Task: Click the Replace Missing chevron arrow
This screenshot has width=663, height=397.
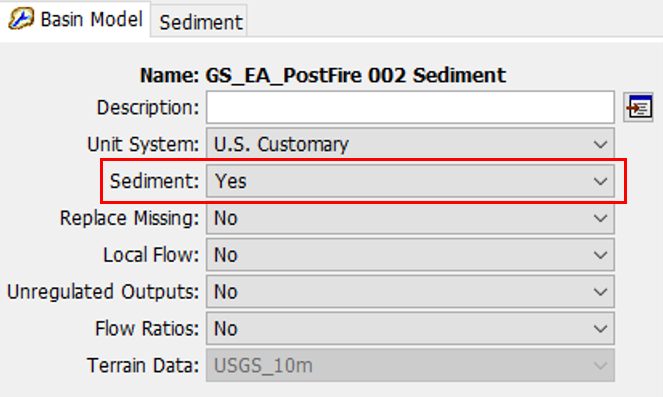Action: point(600,219)
